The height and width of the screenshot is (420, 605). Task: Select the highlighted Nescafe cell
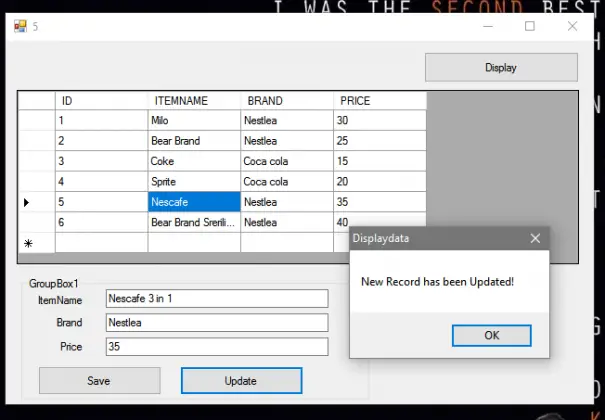click(x=194, y=202)
